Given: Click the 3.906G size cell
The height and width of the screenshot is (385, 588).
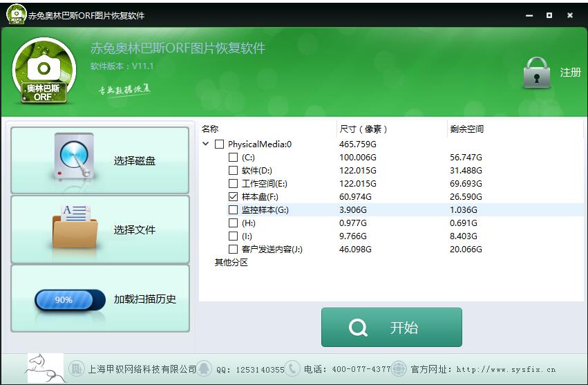Looking at the screenshot, I should coord(353,209).
